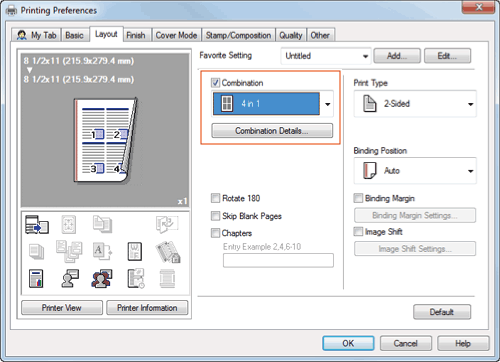
Task: Click the grayed letter A stamp page icon
Action: [x=102, y=251]
